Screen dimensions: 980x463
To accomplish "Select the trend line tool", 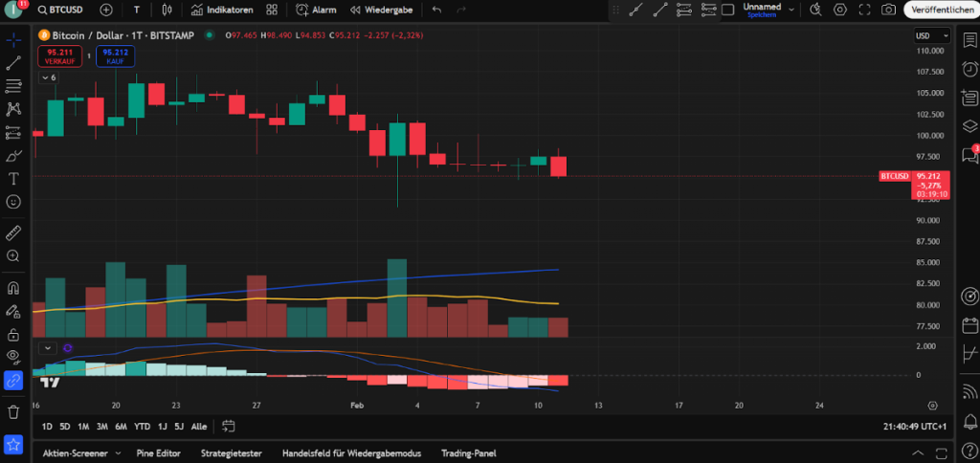I will (x=13, y=62).
